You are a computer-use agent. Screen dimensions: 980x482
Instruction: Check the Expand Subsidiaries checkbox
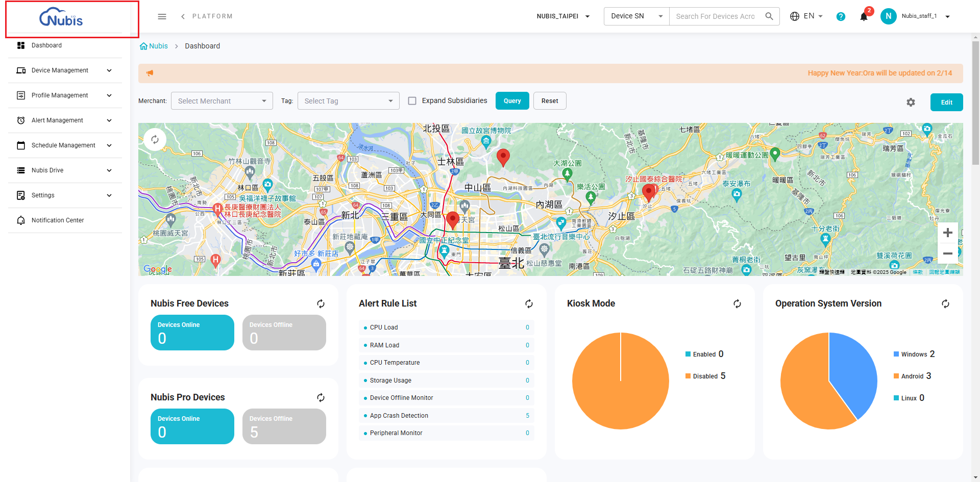pos(412,101)
